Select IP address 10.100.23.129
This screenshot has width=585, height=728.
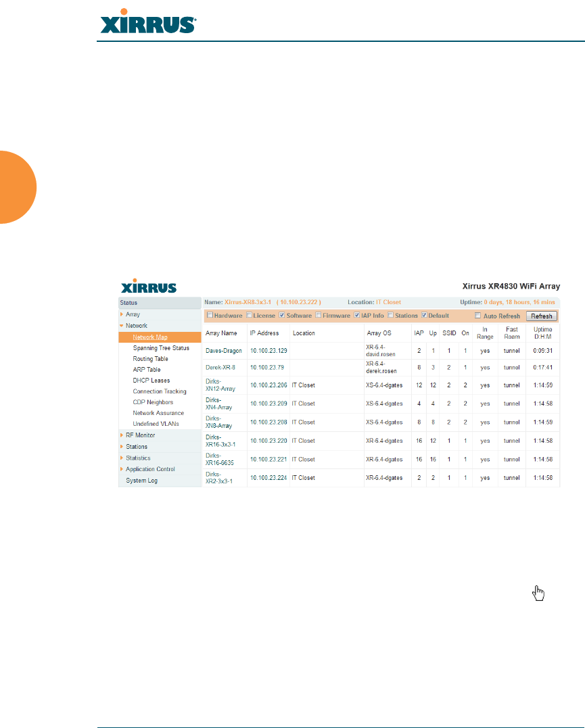(x=268, y=351)
